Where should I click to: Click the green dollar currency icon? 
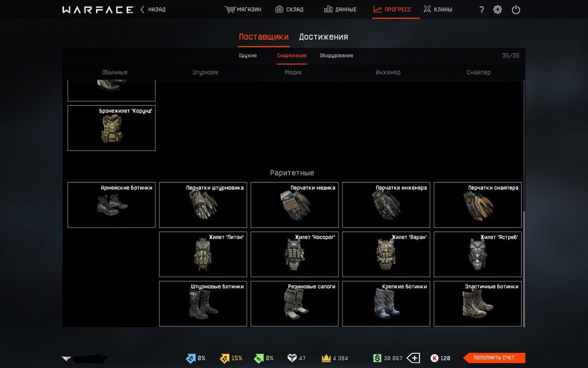tap(377, 358)
